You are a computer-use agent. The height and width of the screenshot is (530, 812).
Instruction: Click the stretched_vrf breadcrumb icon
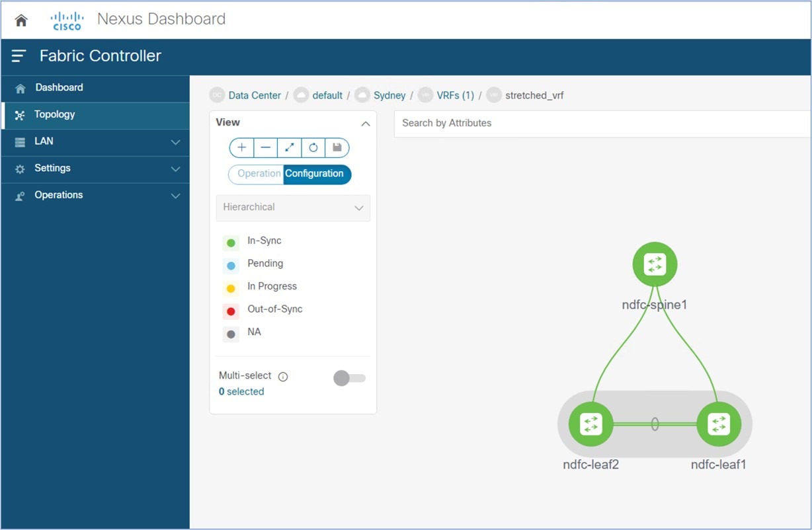494,95
